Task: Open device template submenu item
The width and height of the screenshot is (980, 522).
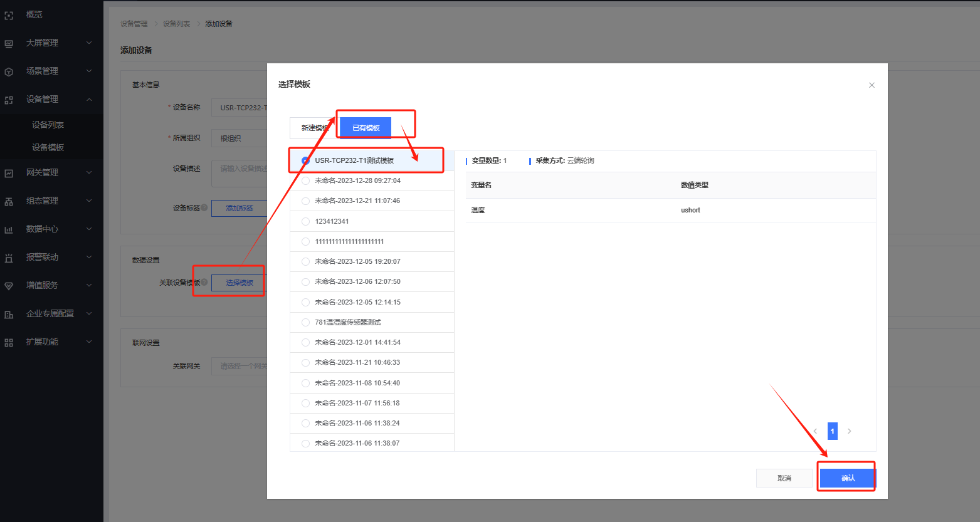Action: point(48,147)
